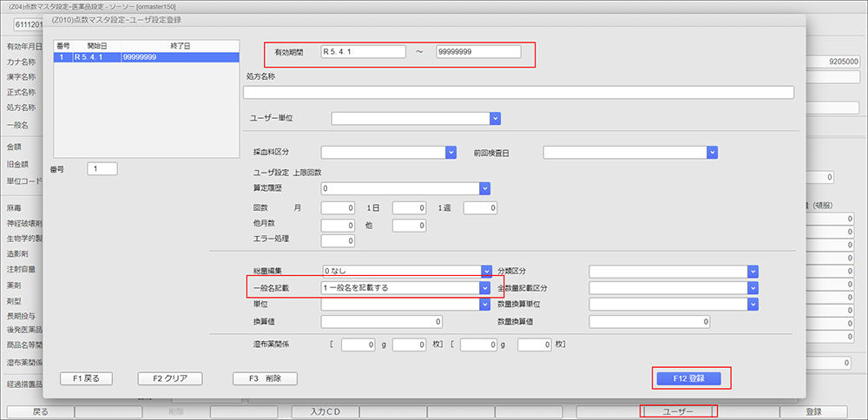Viewport: 868px width, 420px height.
Task: Open the 数量換算単位 dropdown
Action: coord(753,304)
